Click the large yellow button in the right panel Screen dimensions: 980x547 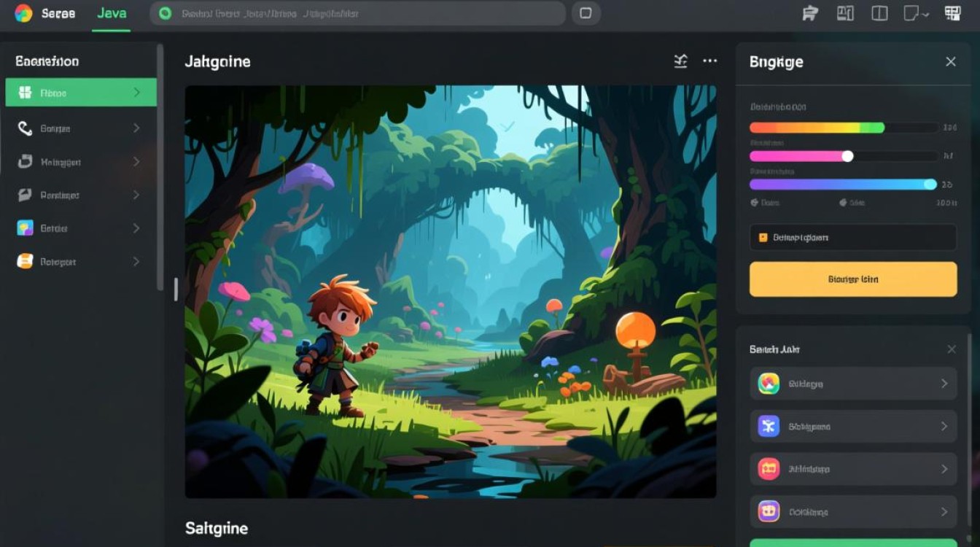(853, 279)
